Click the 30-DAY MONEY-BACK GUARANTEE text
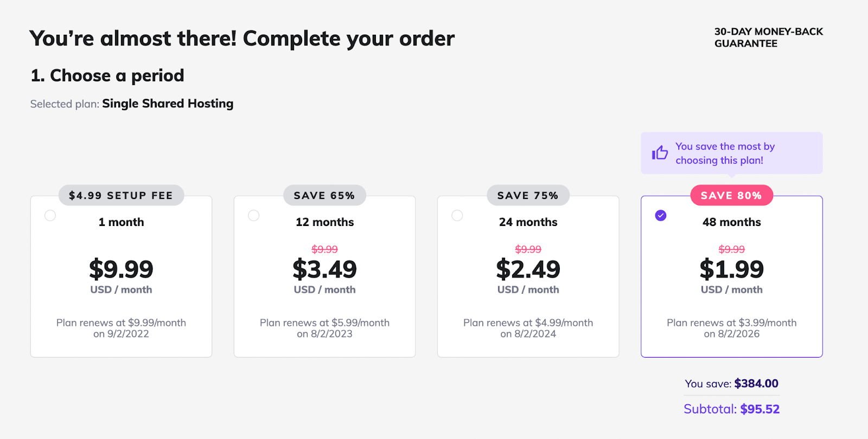This screenshot has width=868, height=439. tap(768, 37)
